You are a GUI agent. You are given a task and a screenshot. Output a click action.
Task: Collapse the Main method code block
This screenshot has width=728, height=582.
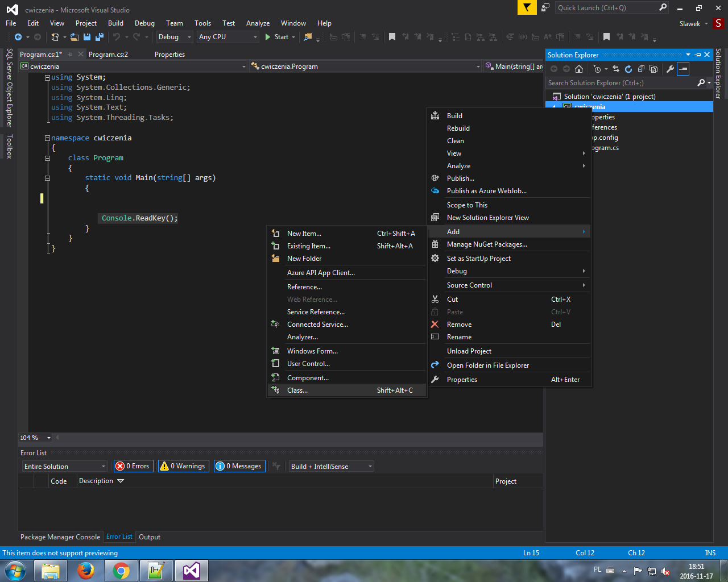pos(48,178)
